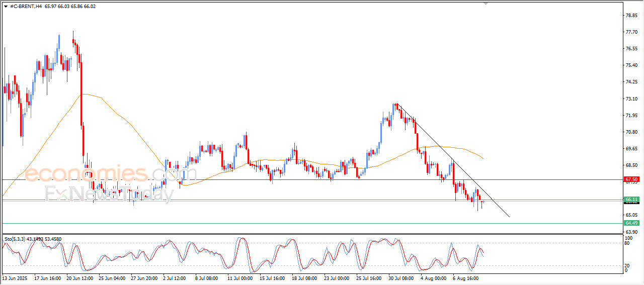Click the 18 Jul 08:00 time label

[304, 277]
